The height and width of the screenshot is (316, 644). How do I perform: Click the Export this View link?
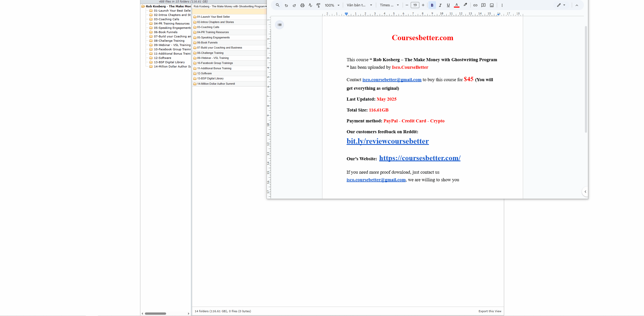tap(490, 311)
